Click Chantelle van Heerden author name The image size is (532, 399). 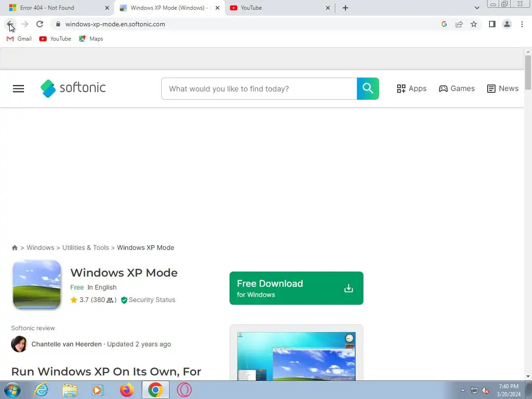66,344
